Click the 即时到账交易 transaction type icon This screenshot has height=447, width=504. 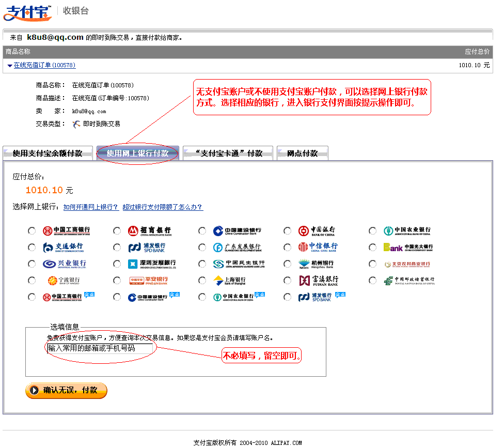[x=76, y=124]
